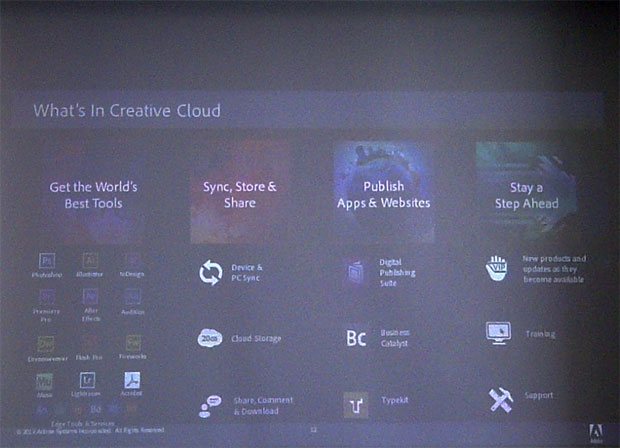Select the Sync, Store & Share tile
The height and width of the screenshot is (448, 620).
point(240,193)
